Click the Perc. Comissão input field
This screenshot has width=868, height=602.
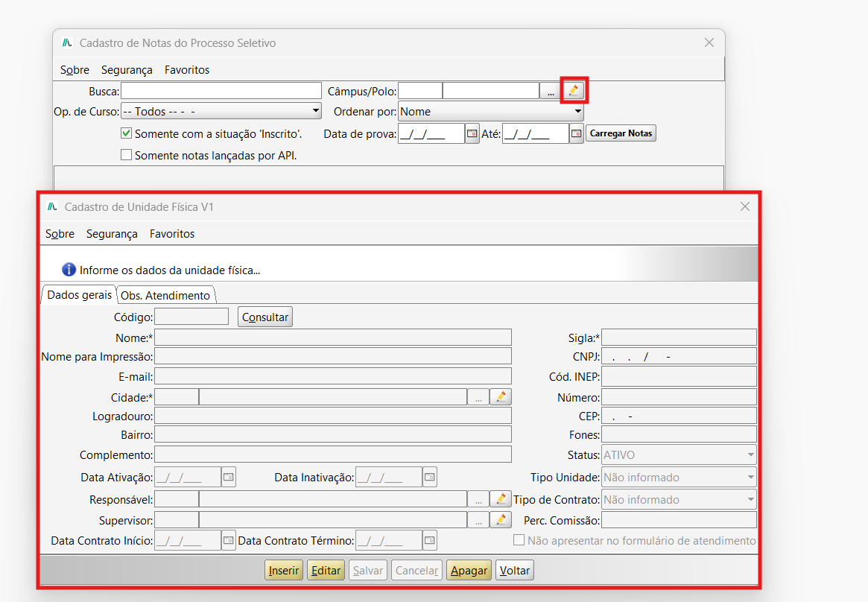679,520
